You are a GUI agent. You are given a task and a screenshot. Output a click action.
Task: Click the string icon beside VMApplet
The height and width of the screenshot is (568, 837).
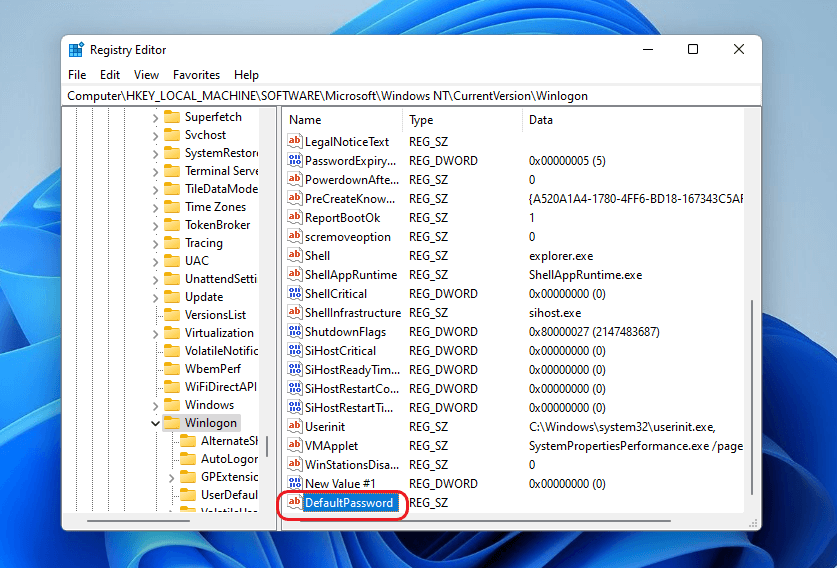(x=295, y=445)
